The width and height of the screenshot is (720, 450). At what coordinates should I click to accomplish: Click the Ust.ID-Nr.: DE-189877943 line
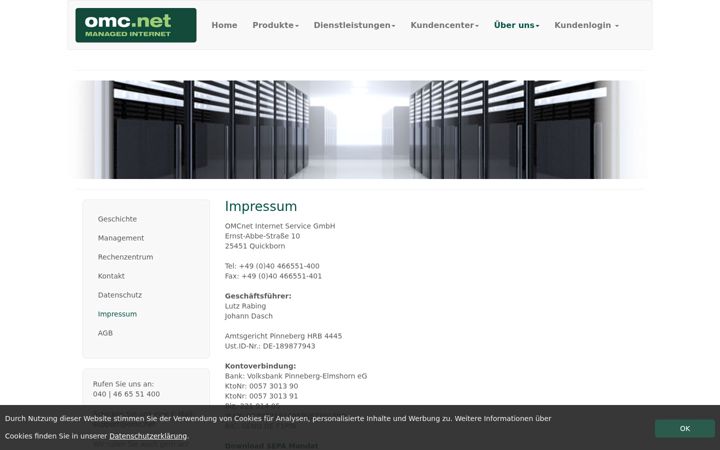(x=270, y=346)
